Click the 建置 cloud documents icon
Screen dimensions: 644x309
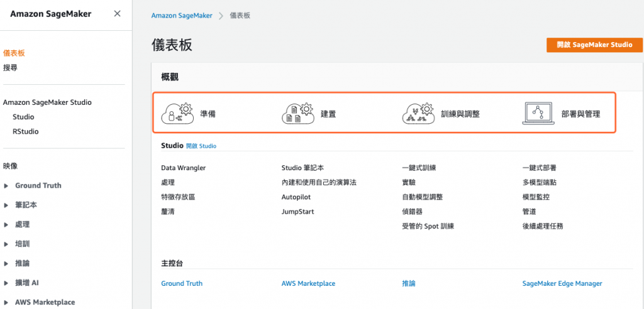pos(297,113)
